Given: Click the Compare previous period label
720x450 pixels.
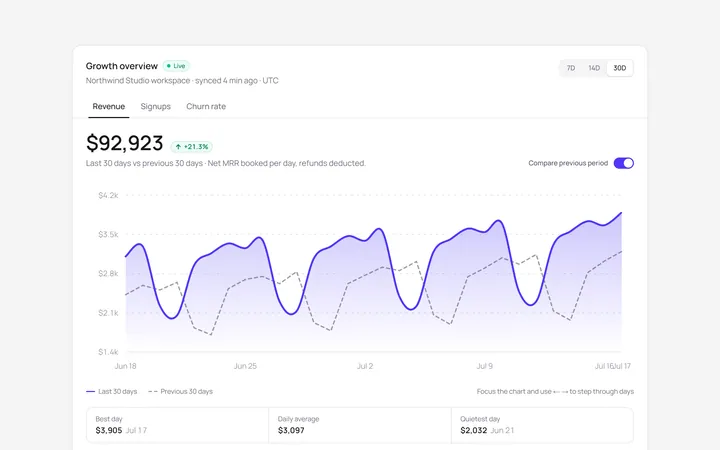Looking at the screenshot, I should (568, 163).
